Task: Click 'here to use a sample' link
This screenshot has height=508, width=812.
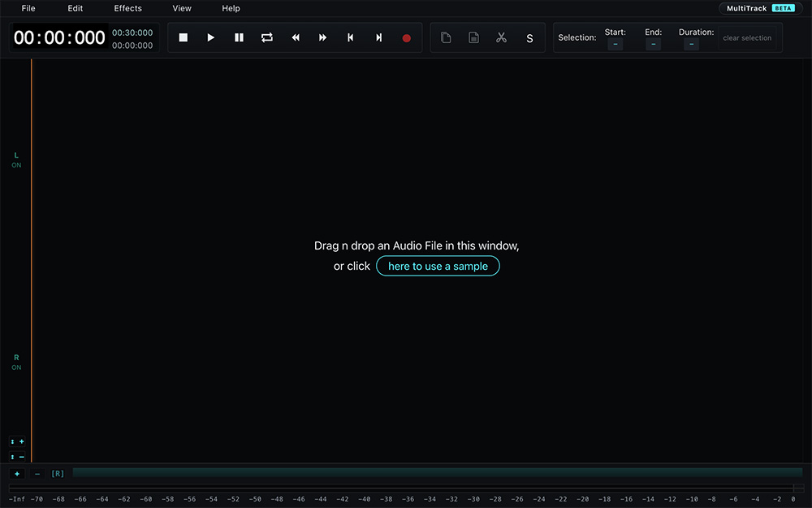Action: point(438,266)
